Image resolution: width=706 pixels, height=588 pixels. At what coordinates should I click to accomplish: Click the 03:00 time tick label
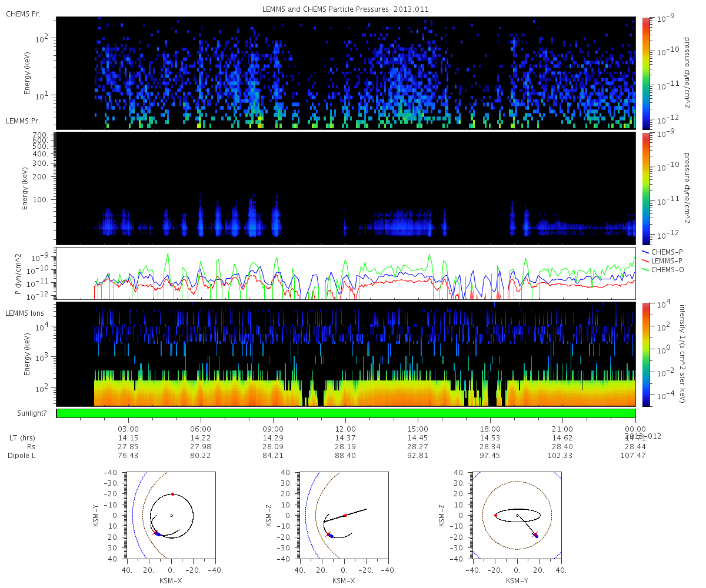click(128, 429)
